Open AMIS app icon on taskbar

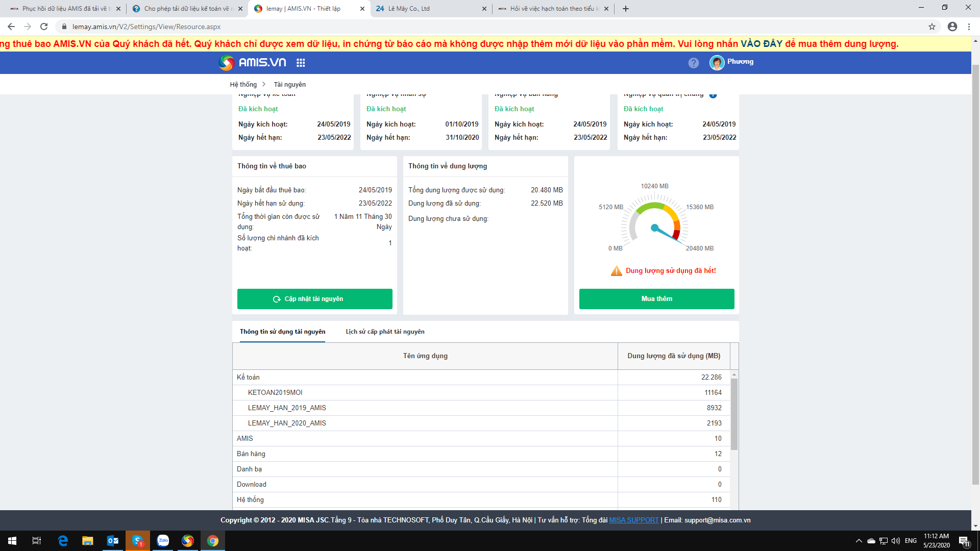coord(188,541)
